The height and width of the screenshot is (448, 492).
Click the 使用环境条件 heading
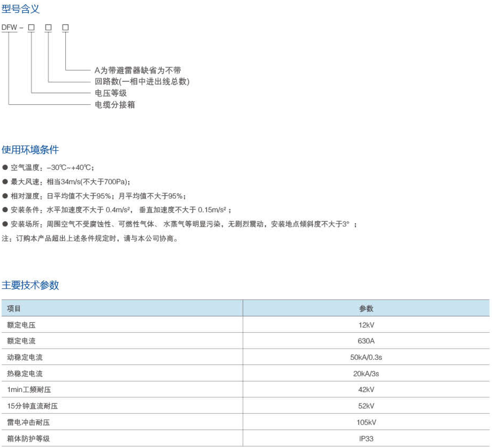click(30, 150)
